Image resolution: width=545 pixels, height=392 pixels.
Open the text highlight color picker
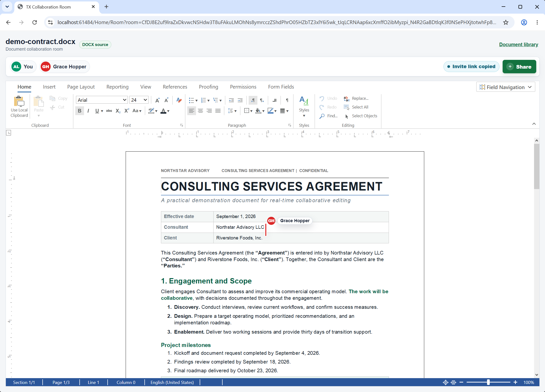pyautogui.click(x=153, y=111)
